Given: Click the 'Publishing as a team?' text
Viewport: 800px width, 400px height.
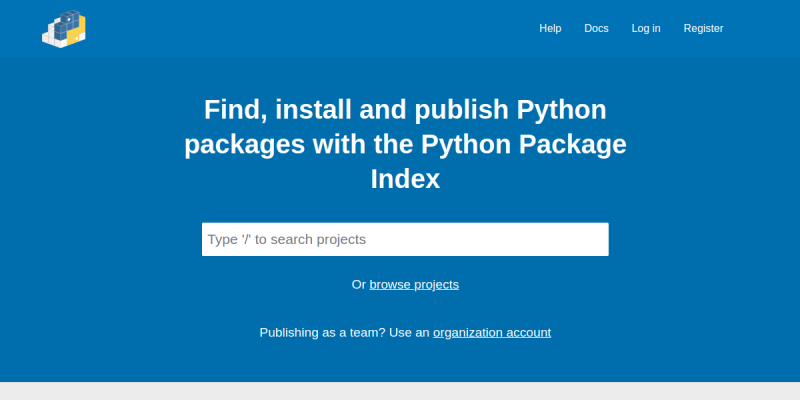Looking at the screenshot, I should click(322, 333).
